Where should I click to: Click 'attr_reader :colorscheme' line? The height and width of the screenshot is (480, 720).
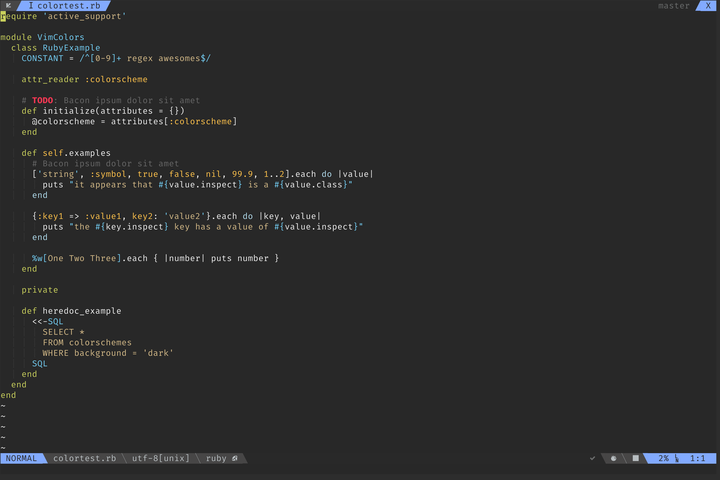84,79
